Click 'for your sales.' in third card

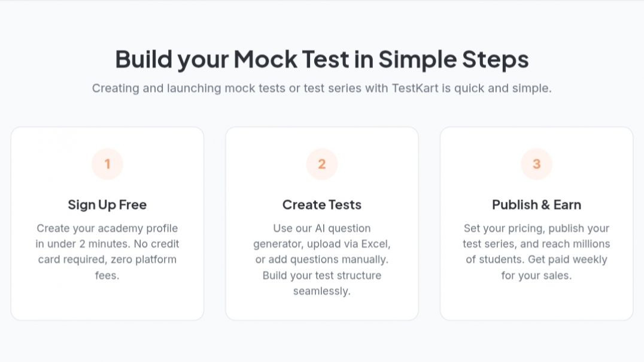[x=536, y=276]
